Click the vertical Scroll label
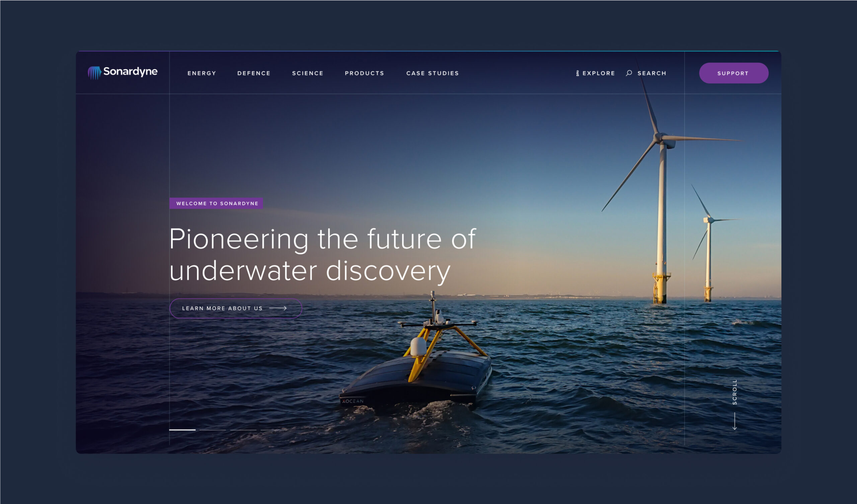This screenshot has width=857, height=504. 734,392
